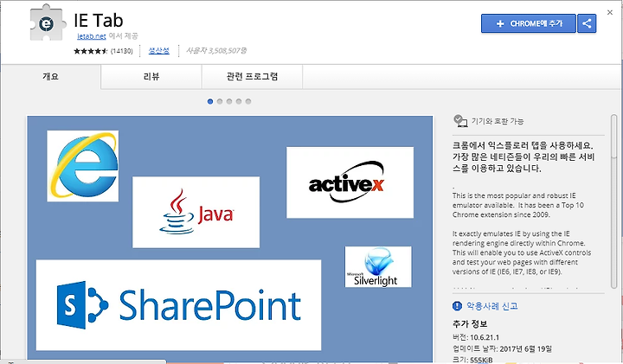Viewport: 623px width, 364px height.
Task: Switch to the 관련 프로그램 tab
Action: point(252,77)
